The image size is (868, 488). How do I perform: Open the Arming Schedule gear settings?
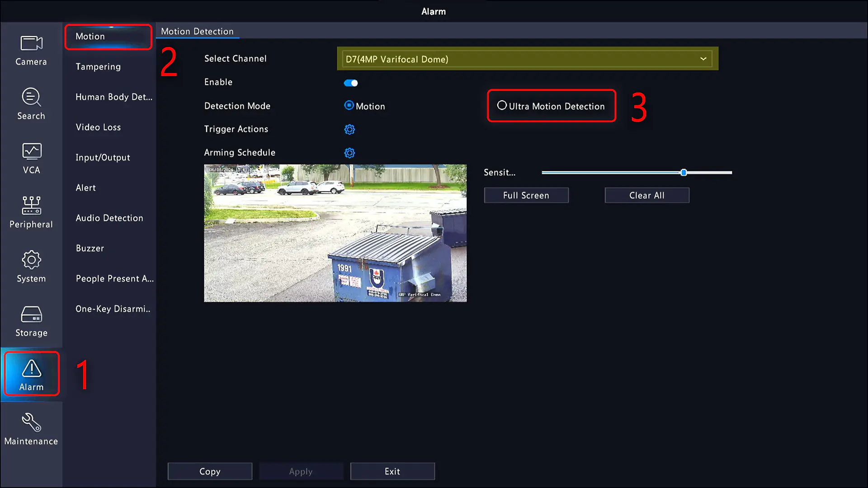pyautogui.click(x=350, y=153)
